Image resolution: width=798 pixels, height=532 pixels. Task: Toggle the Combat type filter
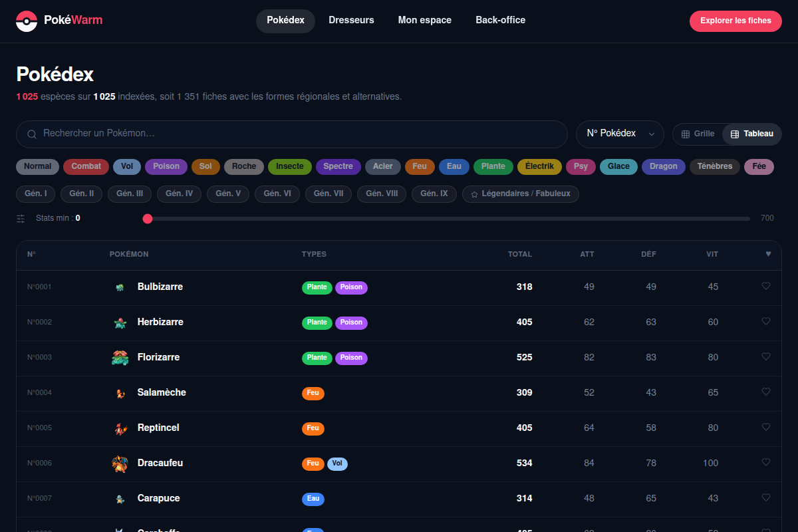coord(86,167)
